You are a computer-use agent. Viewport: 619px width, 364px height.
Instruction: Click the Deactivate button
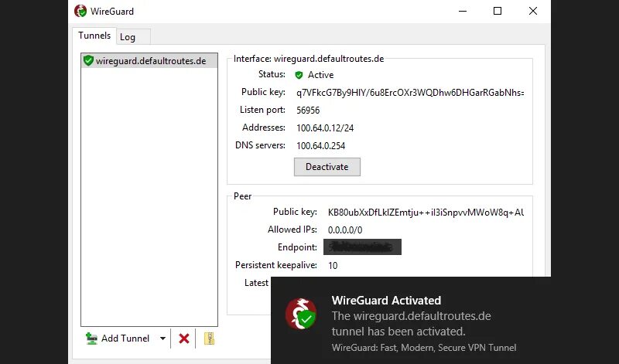point(327,167)
